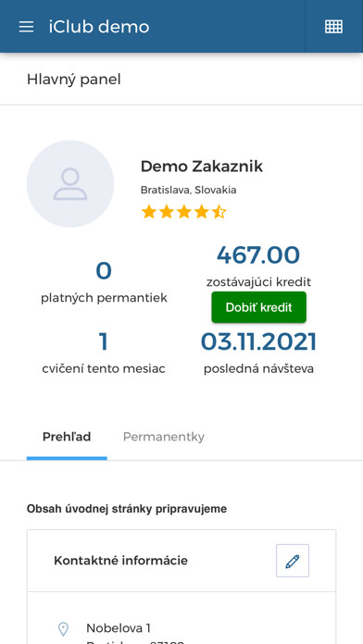Click the 467.00 remaining credit value
The width and height of the screenshot is (363, 644).
point(258,255)
